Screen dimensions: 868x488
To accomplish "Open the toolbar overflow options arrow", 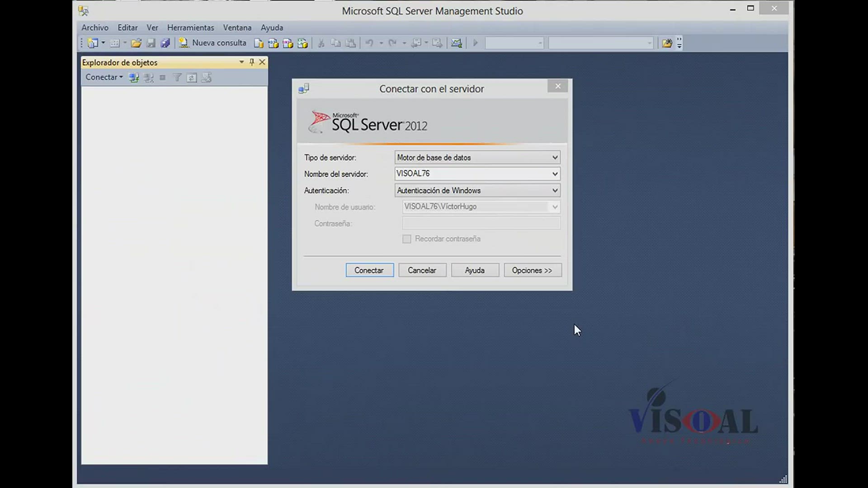I will (679, 43).
